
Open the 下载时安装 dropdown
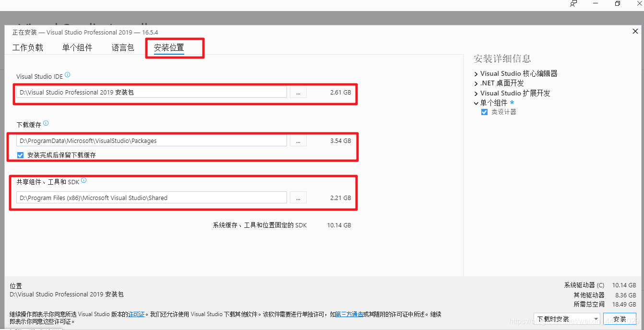567,319
